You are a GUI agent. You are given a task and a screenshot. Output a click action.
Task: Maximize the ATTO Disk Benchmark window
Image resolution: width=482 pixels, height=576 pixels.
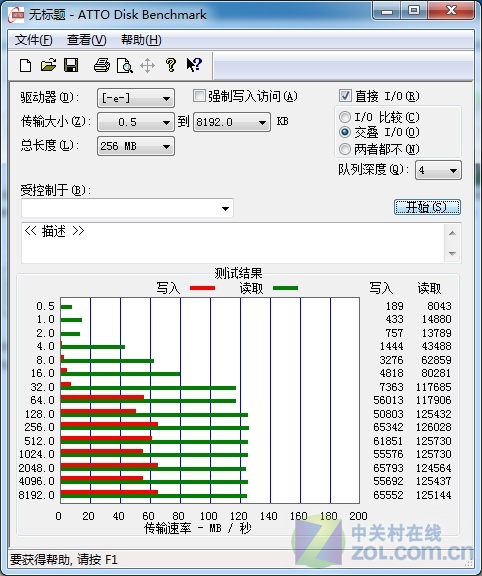(x=414, y=11)
